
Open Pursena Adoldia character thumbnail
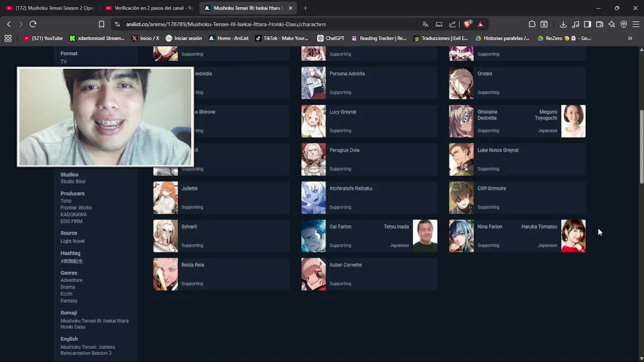[313, 83]
